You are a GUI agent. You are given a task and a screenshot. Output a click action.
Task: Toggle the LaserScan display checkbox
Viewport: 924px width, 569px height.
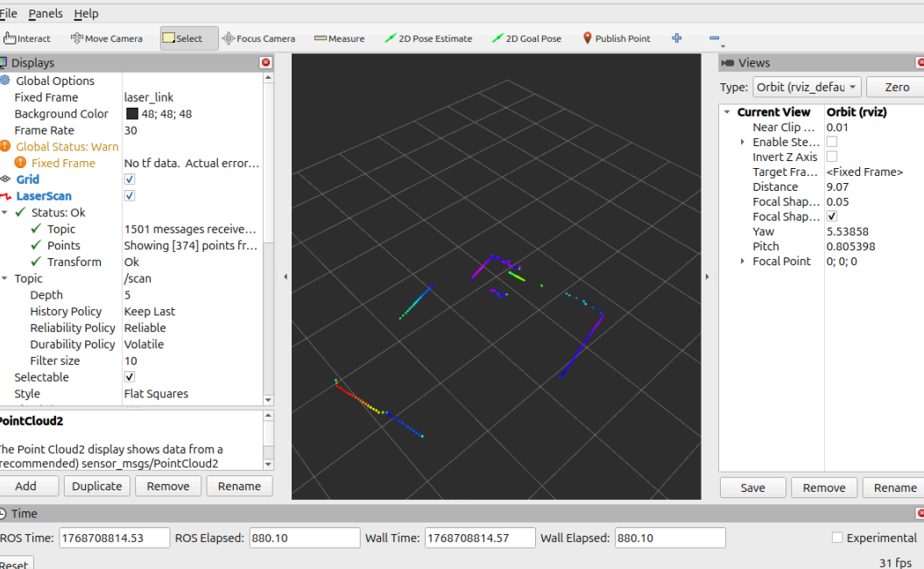(x=130, y=195)
